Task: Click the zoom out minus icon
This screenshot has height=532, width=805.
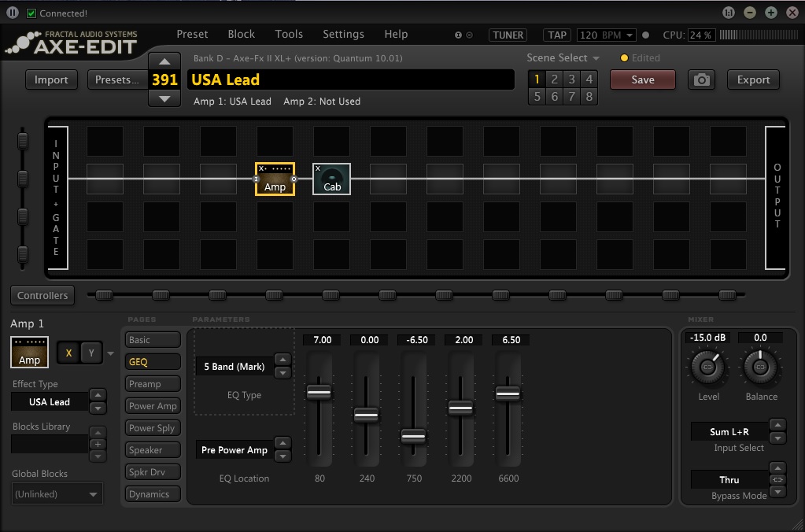Action: coord(750,13)
